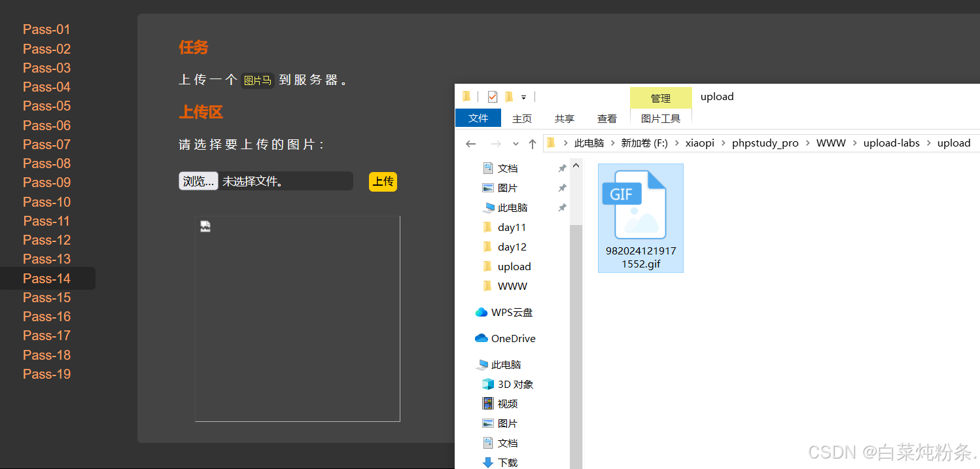This screenshot has width=980, height=469.
Task: Navigate to Pass-15 level
Action: point(46,298)
